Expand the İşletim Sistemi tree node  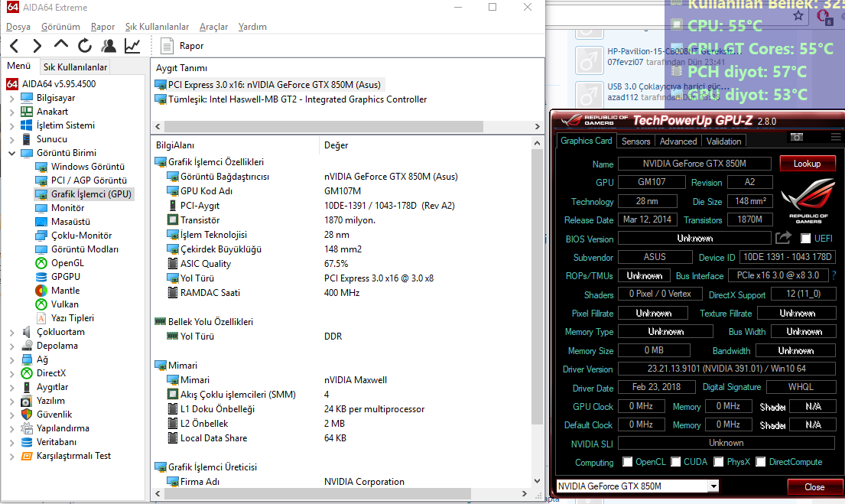coord(12,125)
